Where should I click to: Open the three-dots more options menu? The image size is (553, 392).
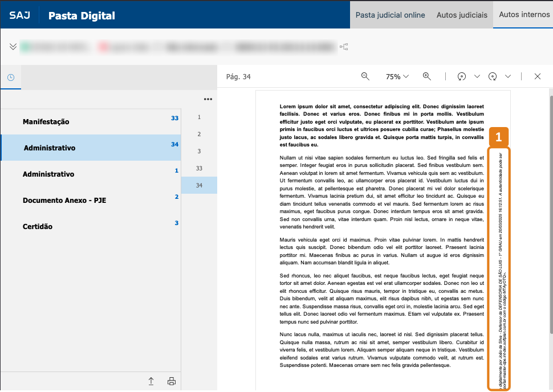(x=208, y=99)
